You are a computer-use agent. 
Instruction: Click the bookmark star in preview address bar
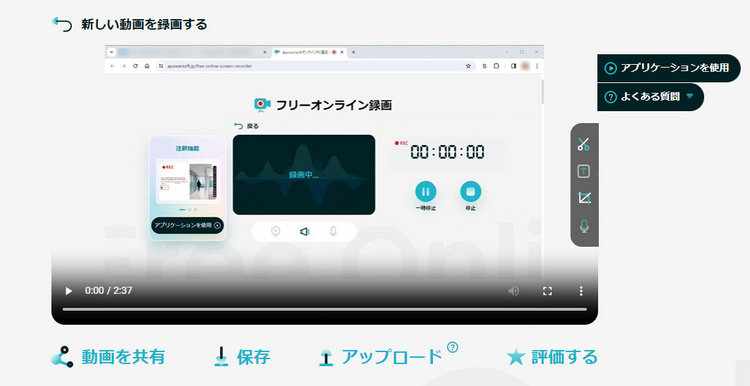click(x=468, y=66)
